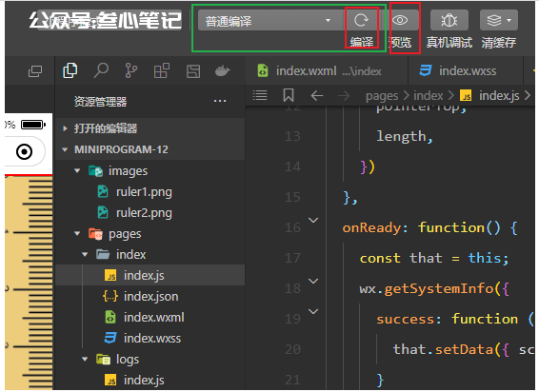
Task: Open ruler2.png in the file tree
Action: tap(144, 213)
